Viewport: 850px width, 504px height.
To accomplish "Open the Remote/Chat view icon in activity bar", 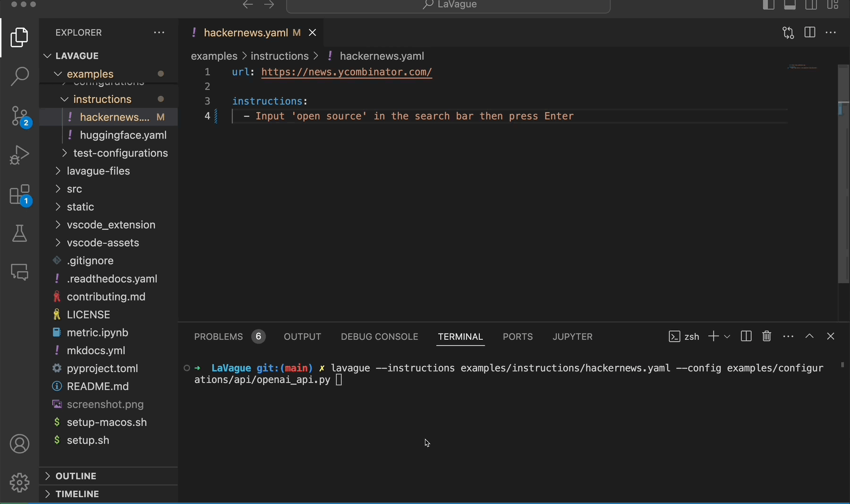I will [19, 272].
